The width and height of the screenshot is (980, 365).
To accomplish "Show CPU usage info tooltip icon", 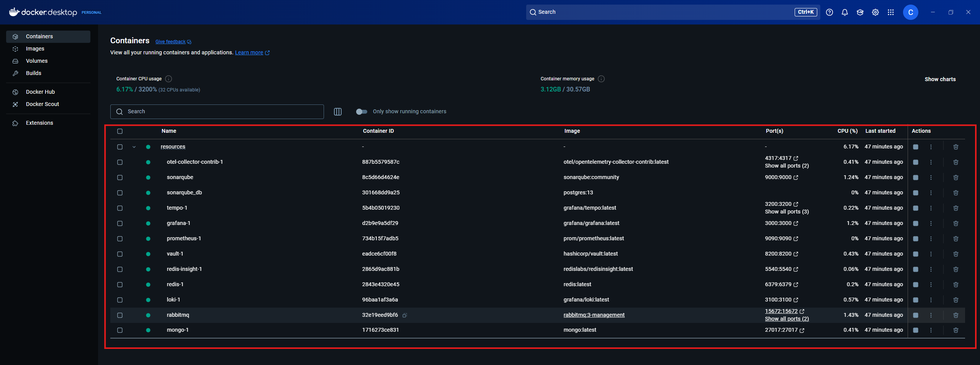I will click(169, 79).
